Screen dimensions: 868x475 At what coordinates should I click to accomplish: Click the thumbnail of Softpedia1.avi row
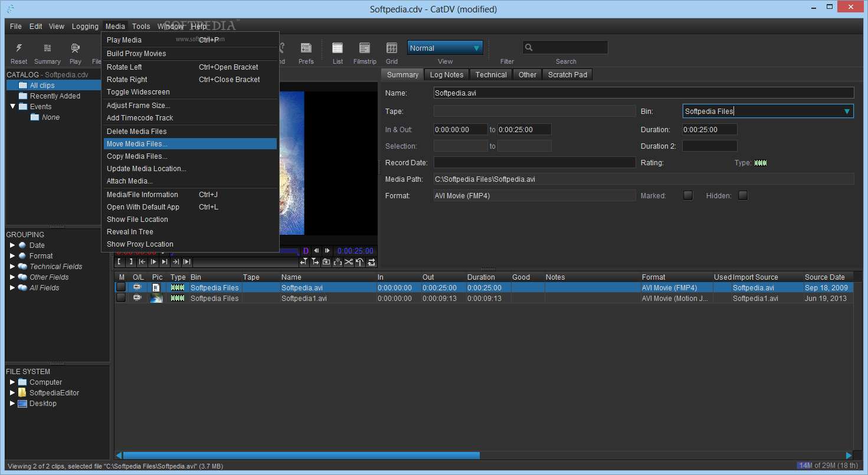pos(156,299)
